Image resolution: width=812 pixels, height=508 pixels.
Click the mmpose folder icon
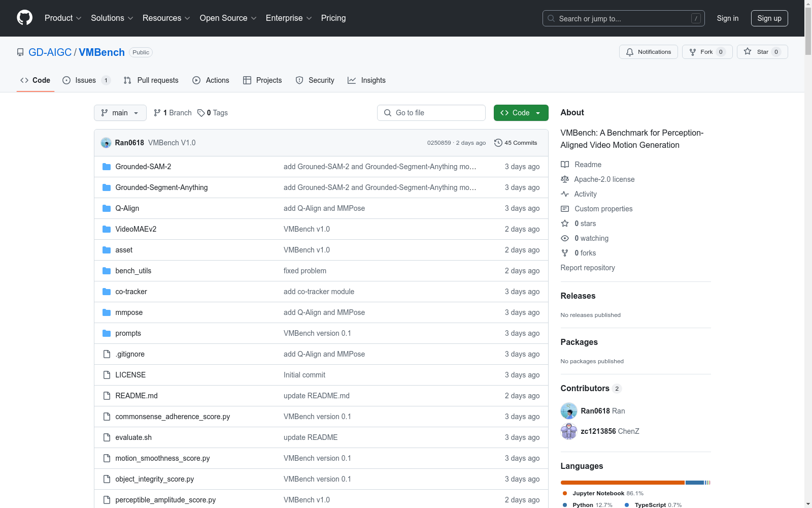[107, 312]
